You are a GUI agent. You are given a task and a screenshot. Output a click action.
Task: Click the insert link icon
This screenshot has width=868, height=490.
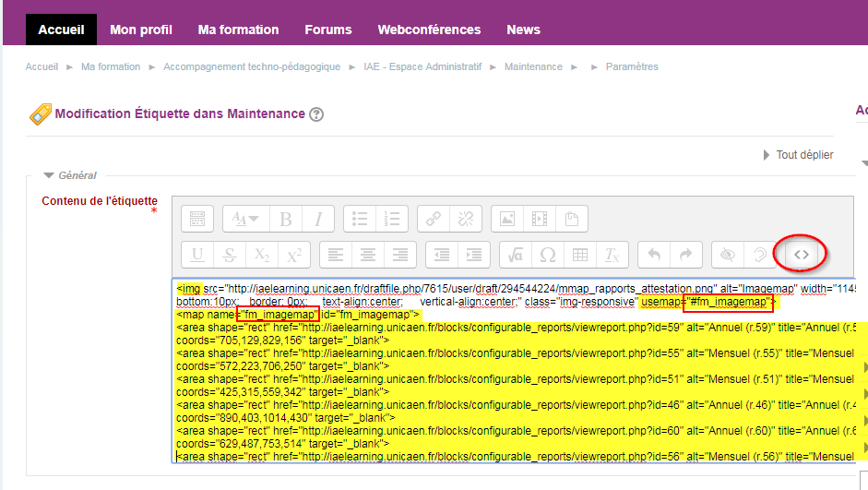431,219
